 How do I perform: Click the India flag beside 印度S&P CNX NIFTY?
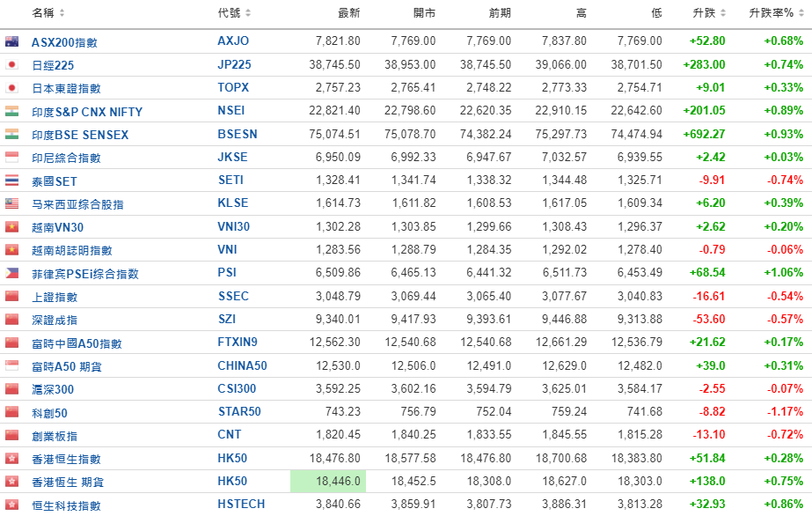point(12,111)
